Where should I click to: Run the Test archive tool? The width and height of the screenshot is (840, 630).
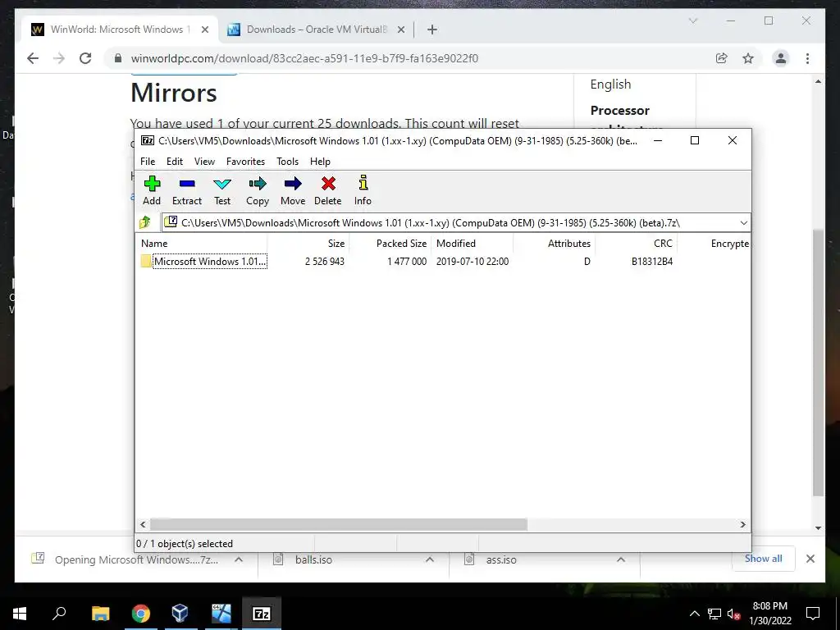222,190
